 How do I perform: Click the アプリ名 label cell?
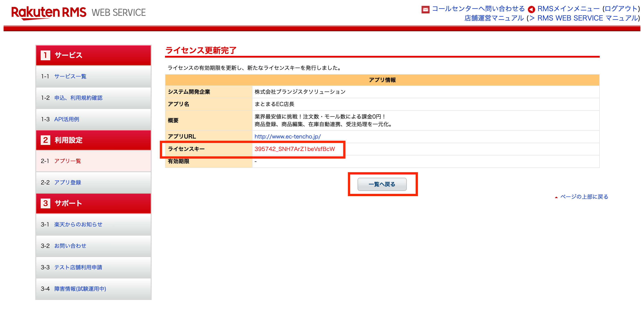pyautogui.click(x=208, y=104)
